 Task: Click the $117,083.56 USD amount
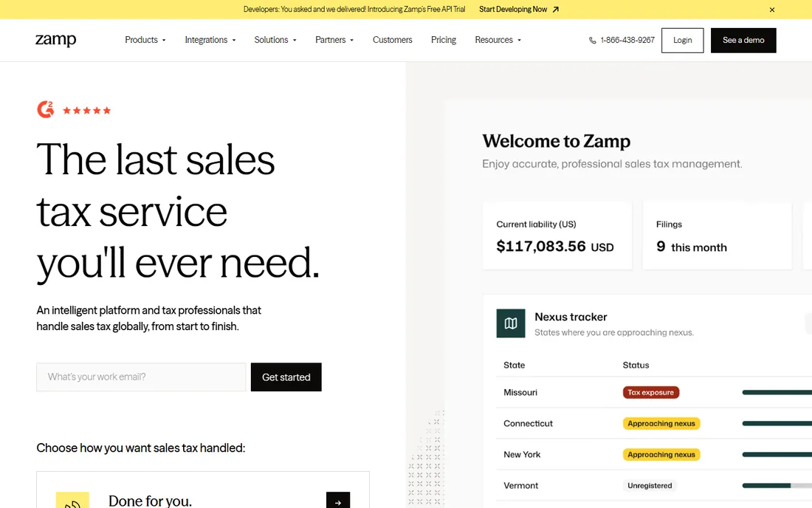[x=555, y=247]
